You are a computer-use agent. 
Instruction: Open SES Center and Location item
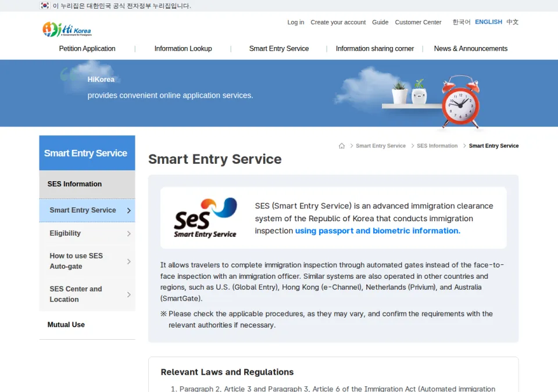click(x=87, y=294)
